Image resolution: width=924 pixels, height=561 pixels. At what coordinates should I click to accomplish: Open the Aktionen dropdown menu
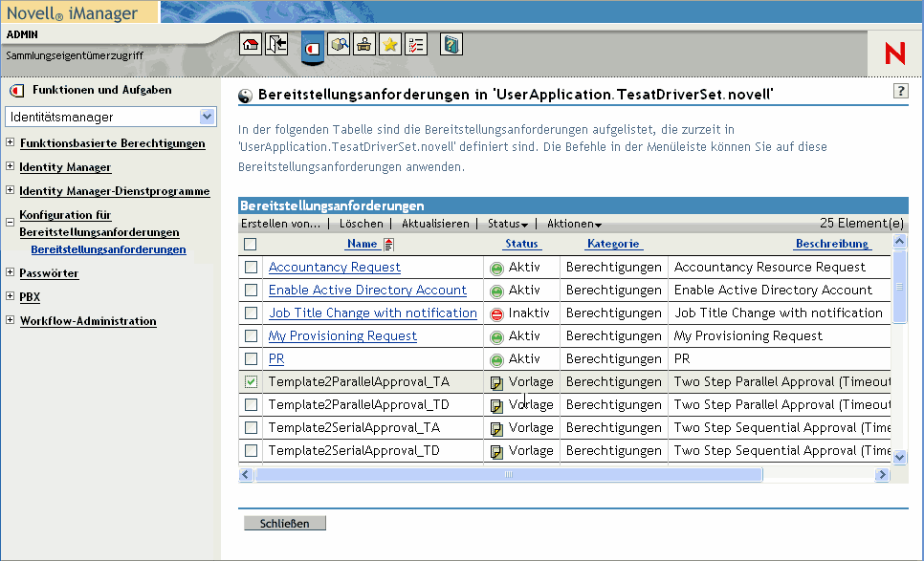(574, 224)
